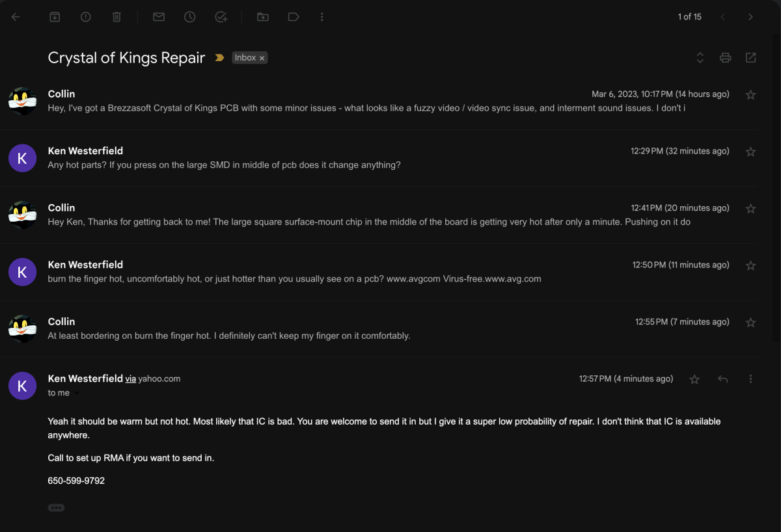The height and width of the screenshot is (532, 781).
Task: Report conversation as spam
Action: tap(85, 17)
